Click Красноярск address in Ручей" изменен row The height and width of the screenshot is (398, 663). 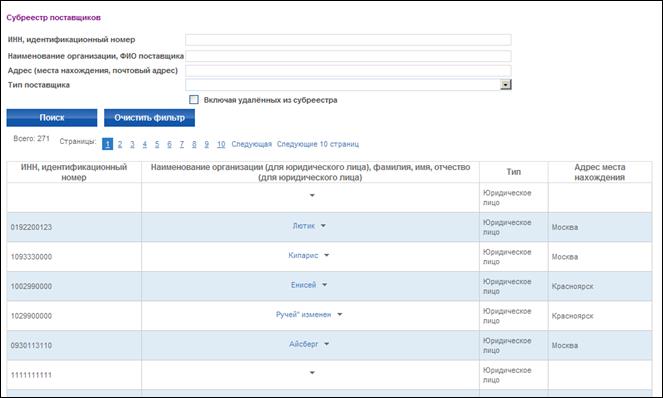click(573, 316)
